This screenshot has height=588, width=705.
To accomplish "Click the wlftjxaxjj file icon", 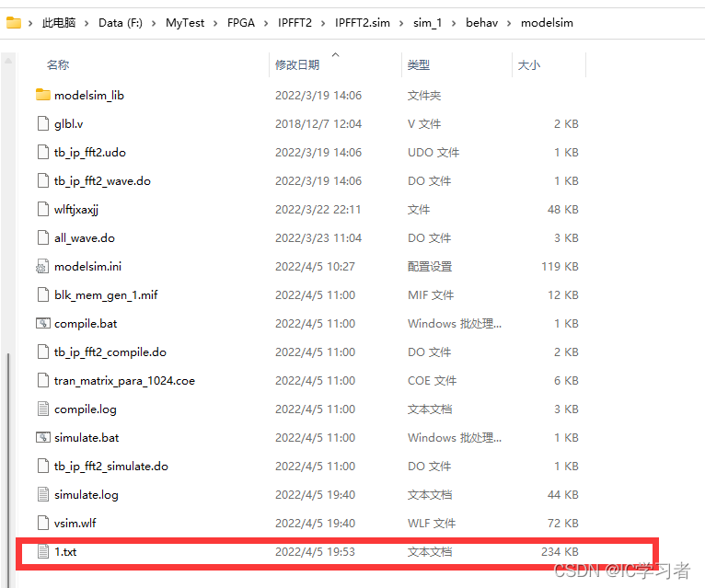I will [42, 209].
